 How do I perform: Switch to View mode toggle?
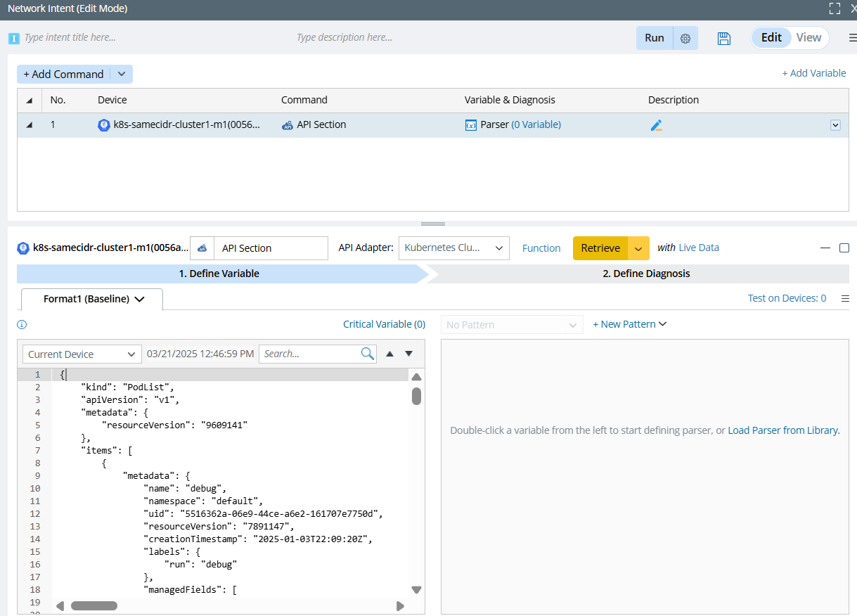coord(808,38)
